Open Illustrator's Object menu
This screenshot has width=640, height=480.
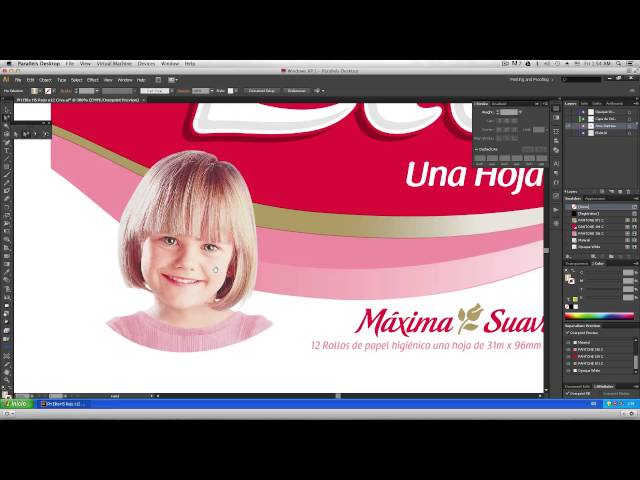pyautogui.click(x=45, y=80)
